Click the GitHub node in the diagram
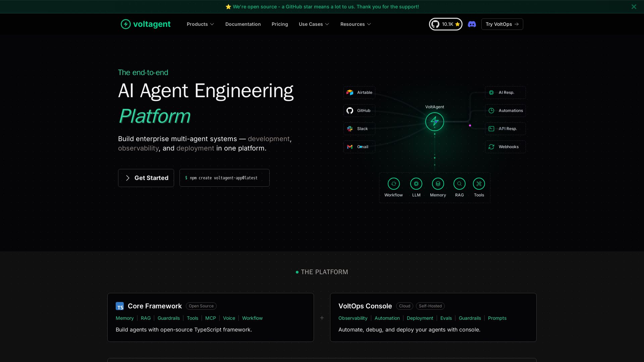644x362 pixels. coord(359,111)
